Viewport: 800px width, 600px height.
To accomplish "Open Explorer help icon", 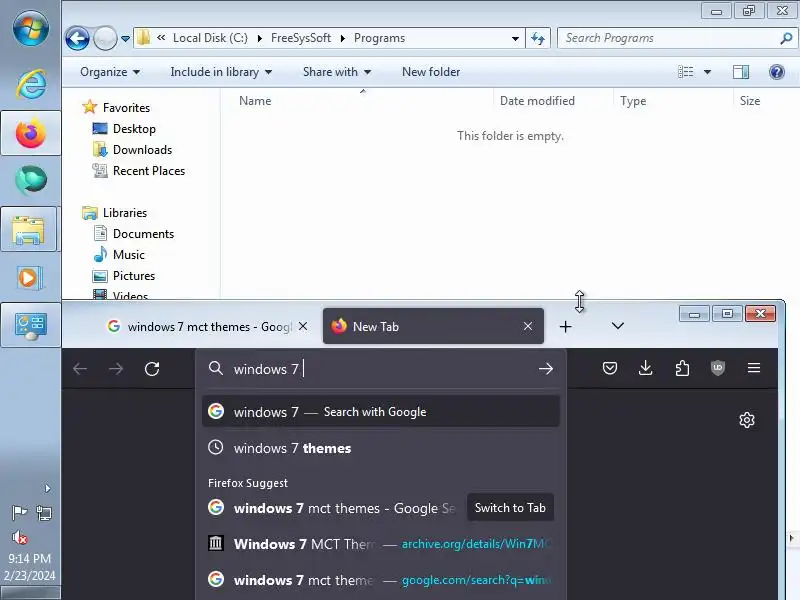I will click(x=777, y=72).
